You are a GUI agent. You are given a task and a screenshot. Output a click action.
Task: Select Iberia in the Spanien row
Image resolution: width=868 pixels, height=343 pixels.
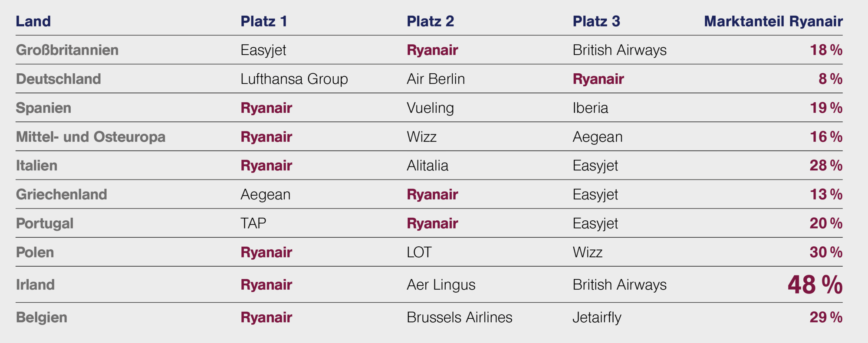tap(590, 108)
